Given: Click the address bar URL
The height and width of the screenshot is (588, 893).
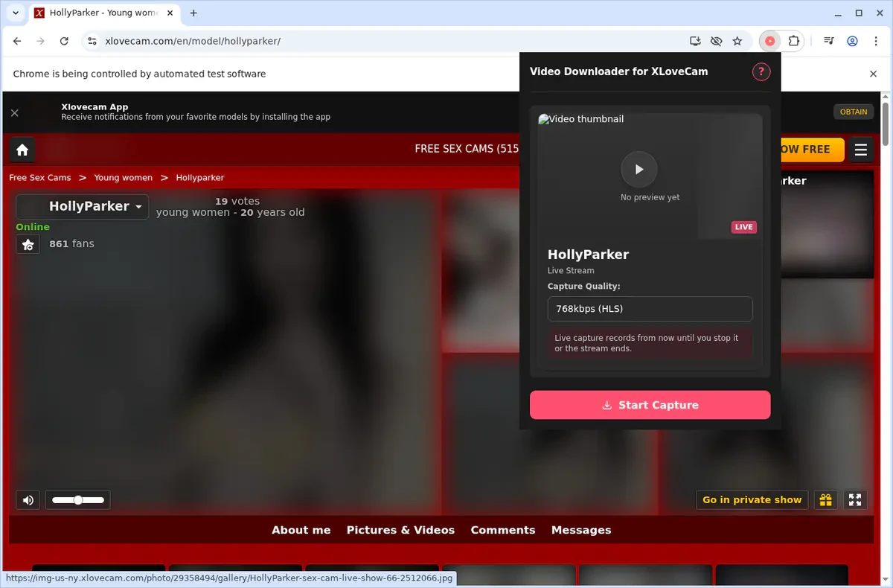Looking at the screenshot, I should (x=193, y=41).
